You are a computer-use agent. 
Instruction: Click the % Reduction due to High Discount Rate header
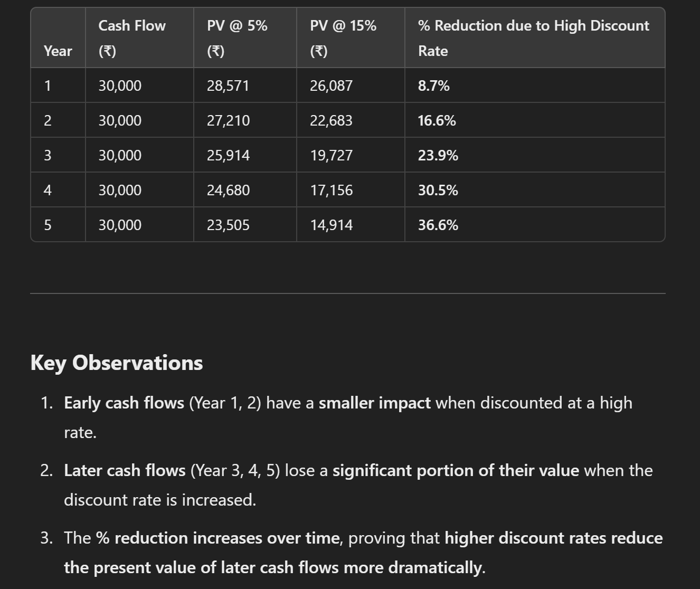533,38
